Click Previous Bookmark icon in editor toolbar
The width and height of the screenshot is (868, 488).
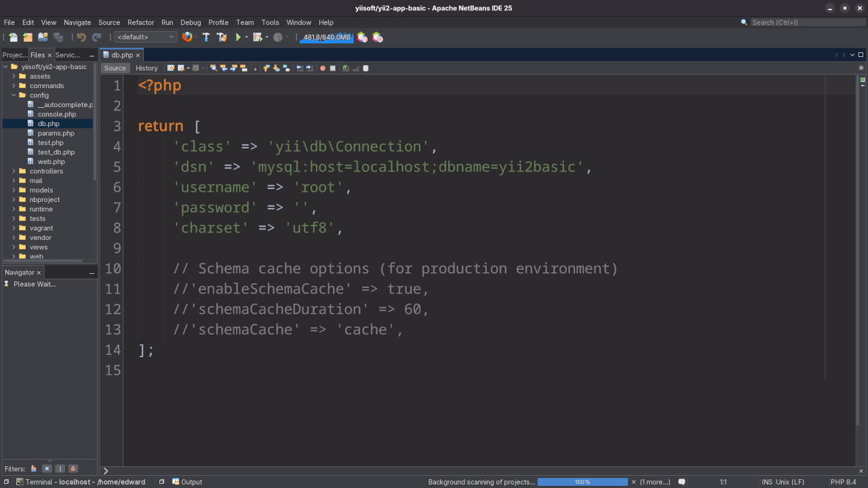266,68
